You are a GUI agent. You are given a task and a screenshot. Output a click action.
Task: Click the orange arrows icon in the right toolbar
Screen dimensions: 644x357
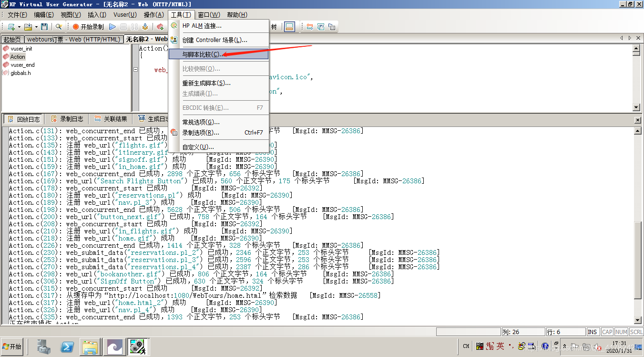tap(310, 27)
